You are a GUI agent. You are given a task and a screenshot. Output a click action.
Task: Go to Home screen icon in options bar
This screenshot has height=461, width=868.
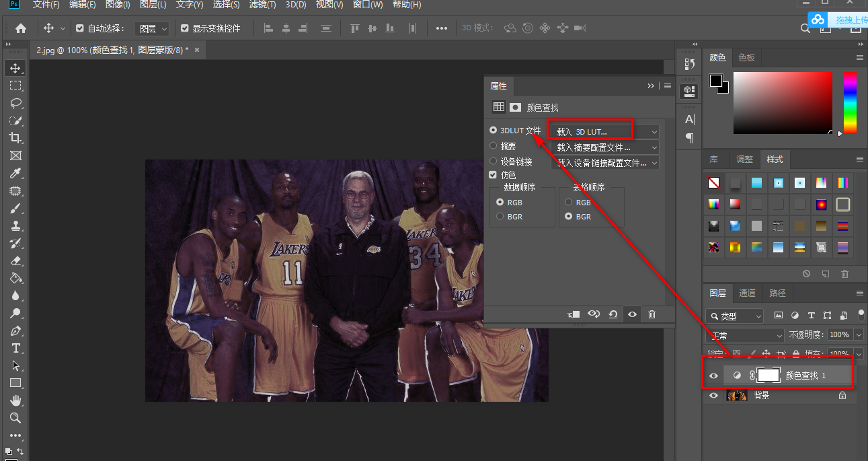coord(21,28)
